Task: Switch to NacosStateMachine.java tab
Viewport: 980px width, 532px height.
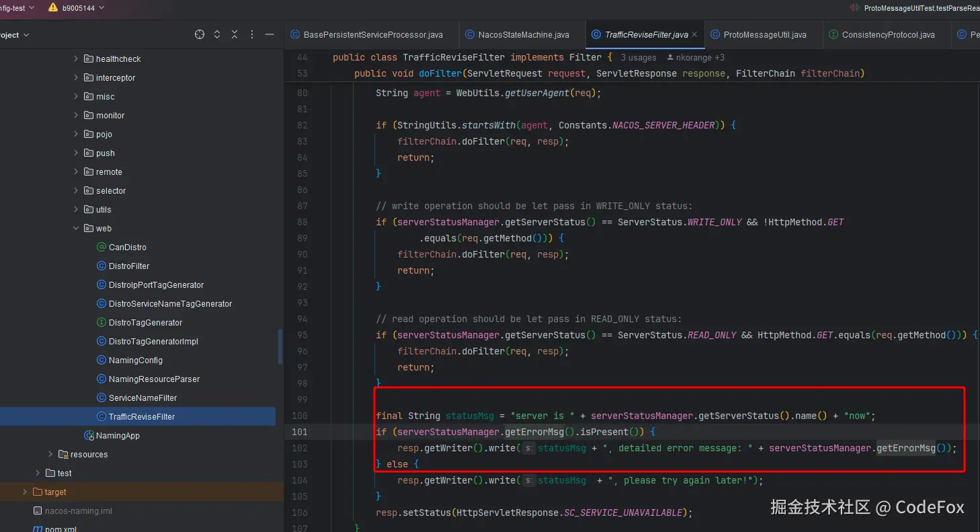Action: 523,35
